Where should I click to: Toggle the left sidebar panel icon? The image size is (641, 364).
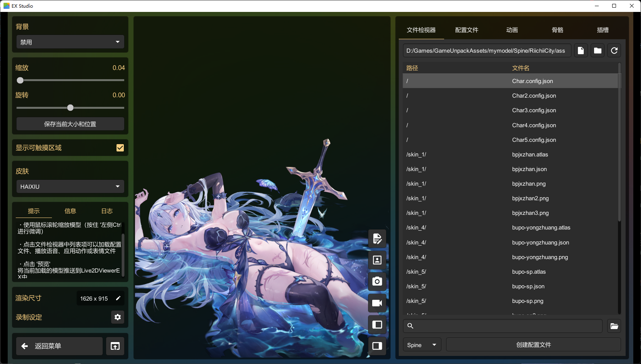point(377,325)
